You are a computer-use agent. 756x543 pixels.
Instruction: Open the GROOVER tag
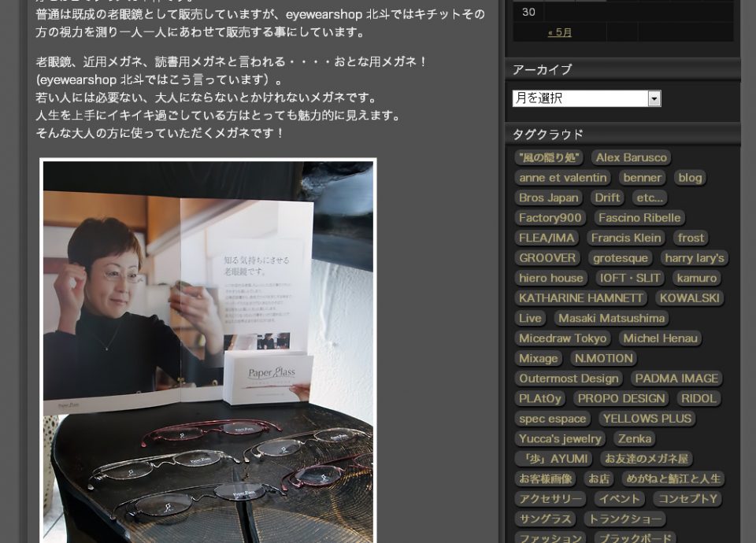pyautogui.click(x=547, y=258)
